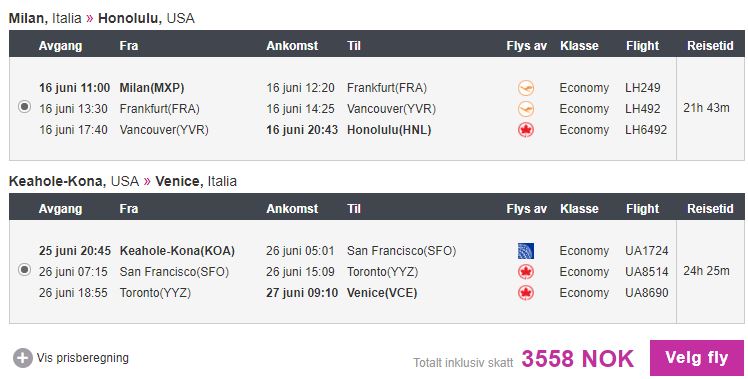The image size is (748, 379).
Task: Click Lufthansa logo for flight LH249
Action: pos(526,88)
